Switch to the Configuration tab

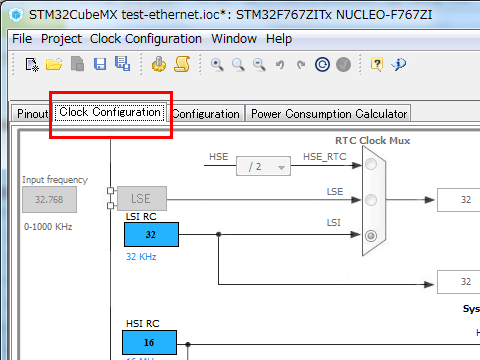click(x=206, y=114)
